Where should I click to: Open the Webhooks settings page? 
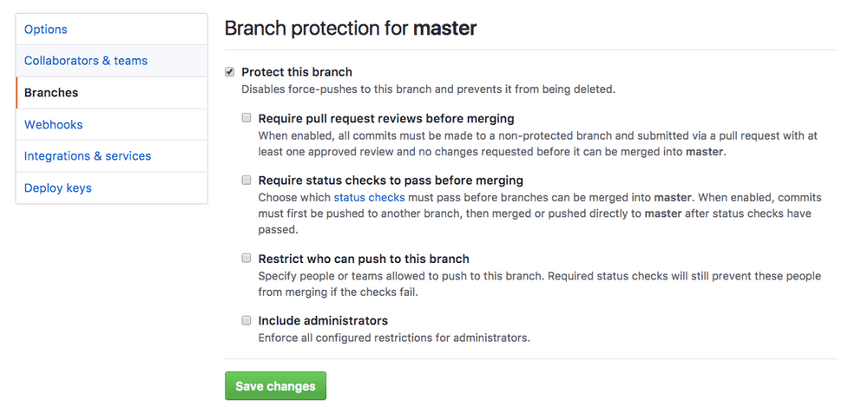(x=53, y=124)
